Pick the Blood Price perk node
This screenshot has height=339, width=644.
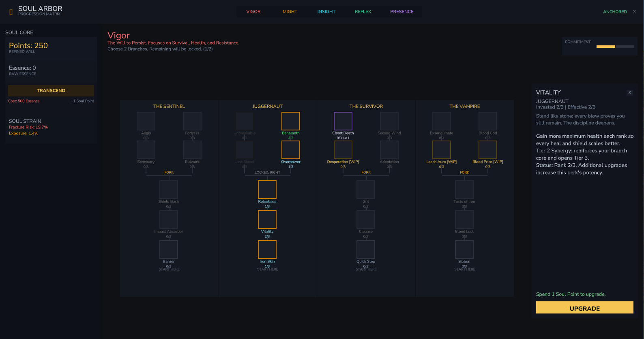click(488, 150)
